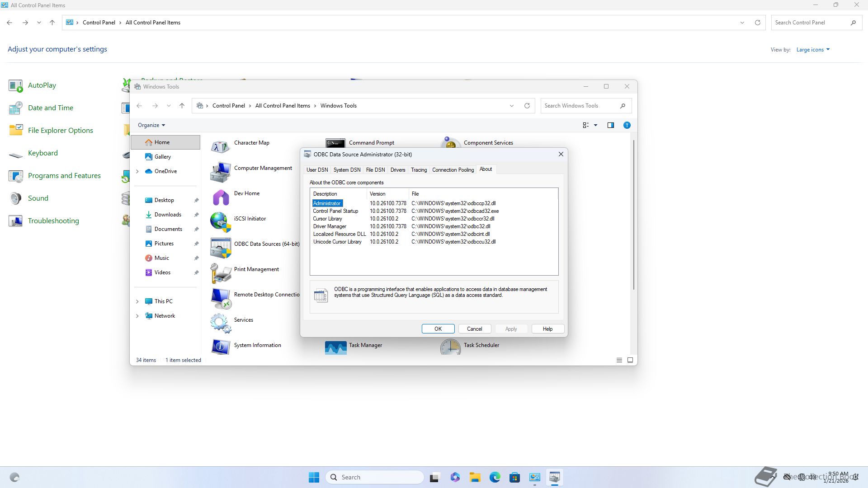The height and width of the screenshot is (488, 868).
Task: Expand the OneDrive tree node
Action: tap(137, 171)
